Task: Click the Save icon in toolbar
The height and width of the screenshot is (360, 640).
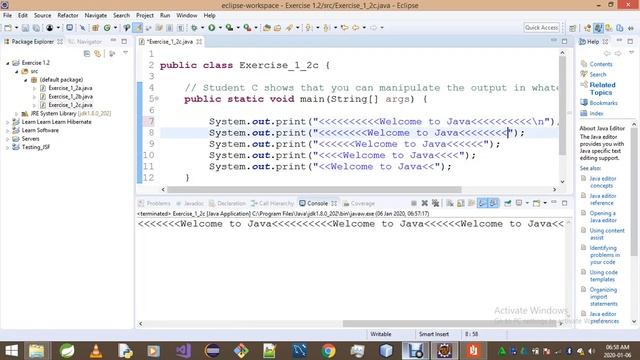Action: point(25,28)
